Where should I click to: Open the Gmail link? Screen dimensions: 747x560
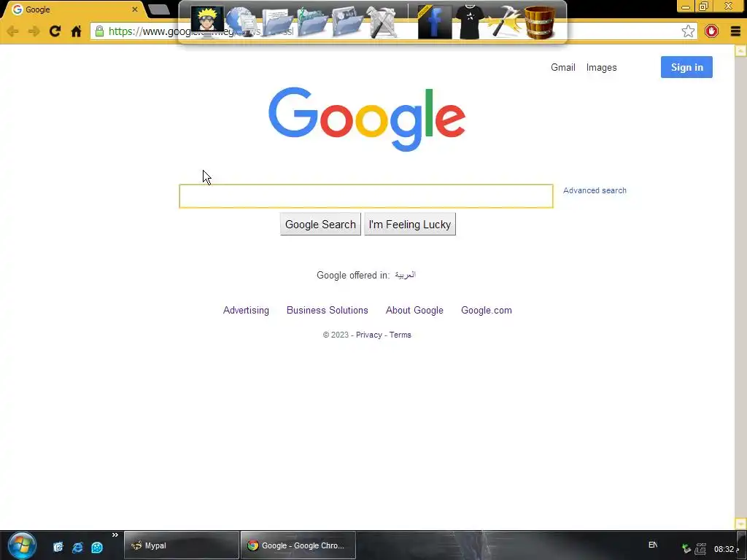(562, 68)
